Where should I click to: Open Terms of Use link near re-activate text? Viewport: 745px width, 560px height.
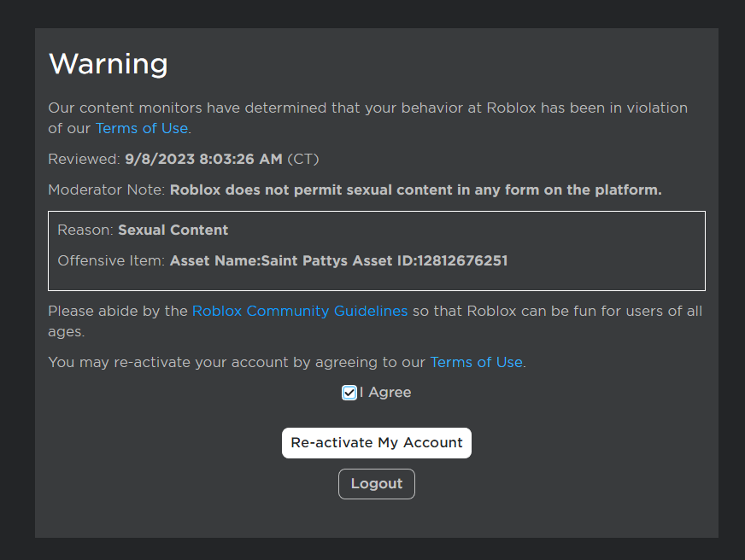click(x=476, y=362)
